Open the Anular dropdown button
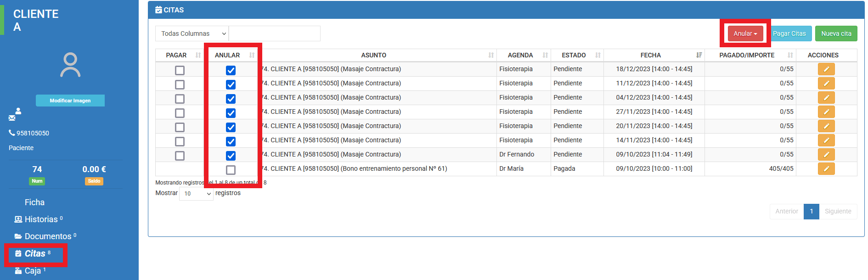The width and height of the screenshot is (868, 280). pyautogui.click(x=745, y=34)
